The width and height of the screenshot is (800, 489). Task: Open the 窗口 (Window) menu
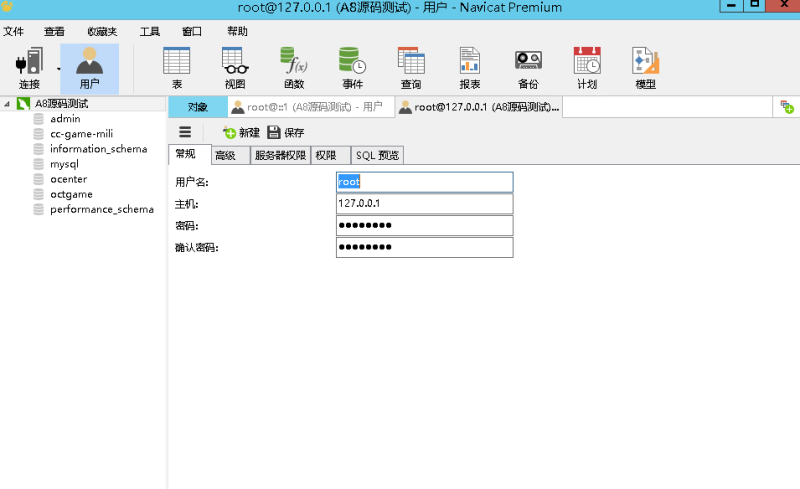click(x=192, y=32)
